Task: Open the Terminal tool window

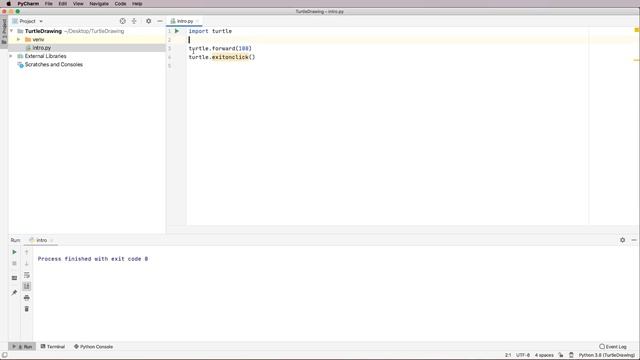Action: (x=53, y=347)
